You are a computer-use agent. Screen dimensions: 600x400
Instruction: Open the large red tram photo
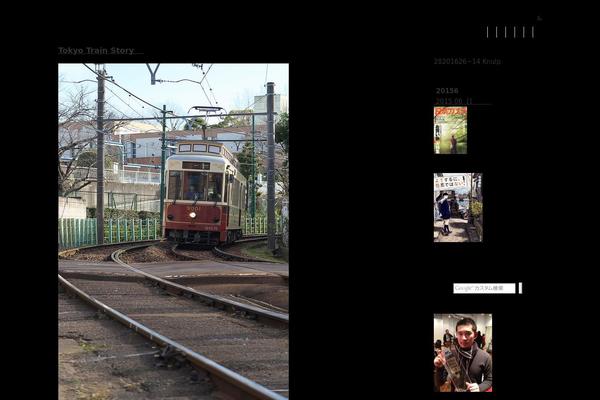click(173, 232)
